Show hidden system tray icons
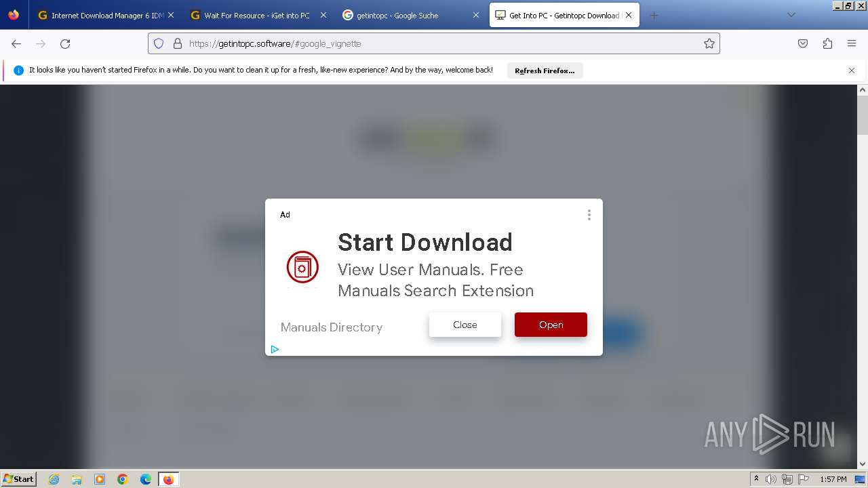 pos(756,479)
